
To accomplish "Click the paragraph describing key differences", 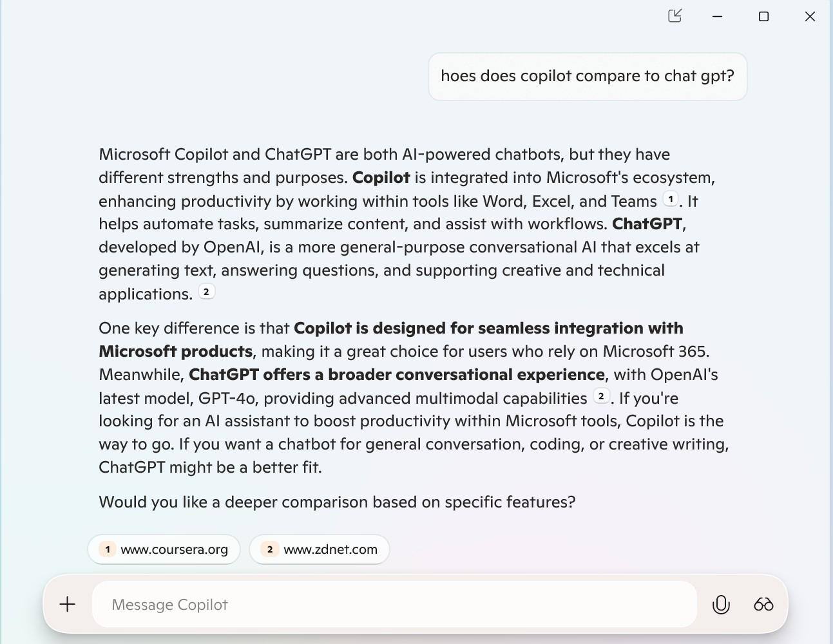I will tap(412, 396).
